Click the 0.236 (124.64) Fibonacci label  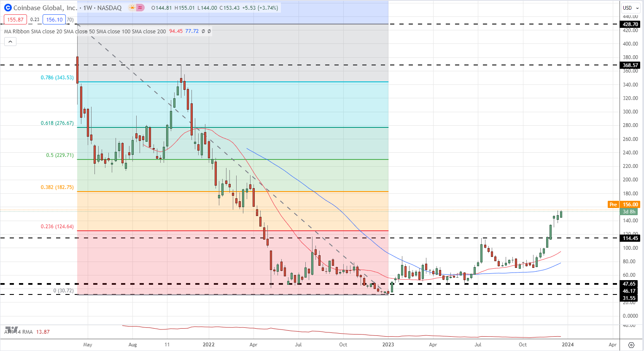(x=57, y=227)
